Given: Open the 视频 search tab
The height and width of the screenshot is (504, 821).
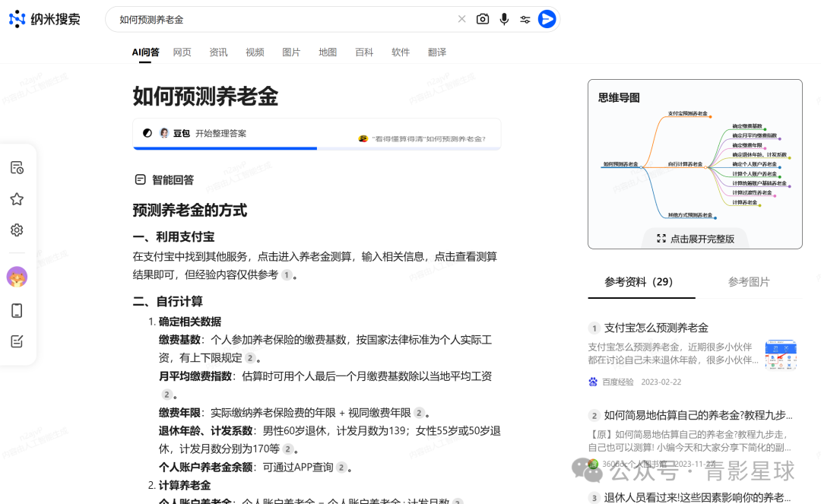Looking at the screenshot, I should click(x=255, y=52).
